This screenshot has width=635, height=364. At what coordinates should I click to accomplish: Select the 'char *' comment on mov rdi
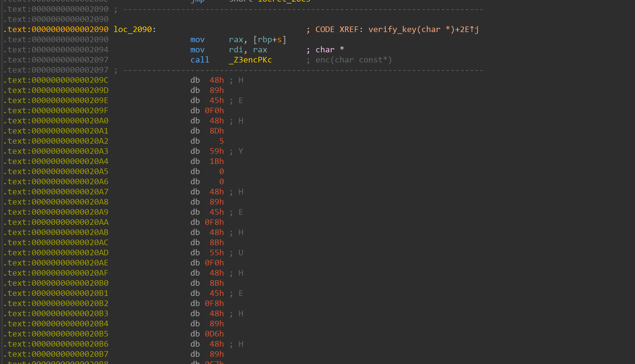pyautogui.click(x=329, y=50)
